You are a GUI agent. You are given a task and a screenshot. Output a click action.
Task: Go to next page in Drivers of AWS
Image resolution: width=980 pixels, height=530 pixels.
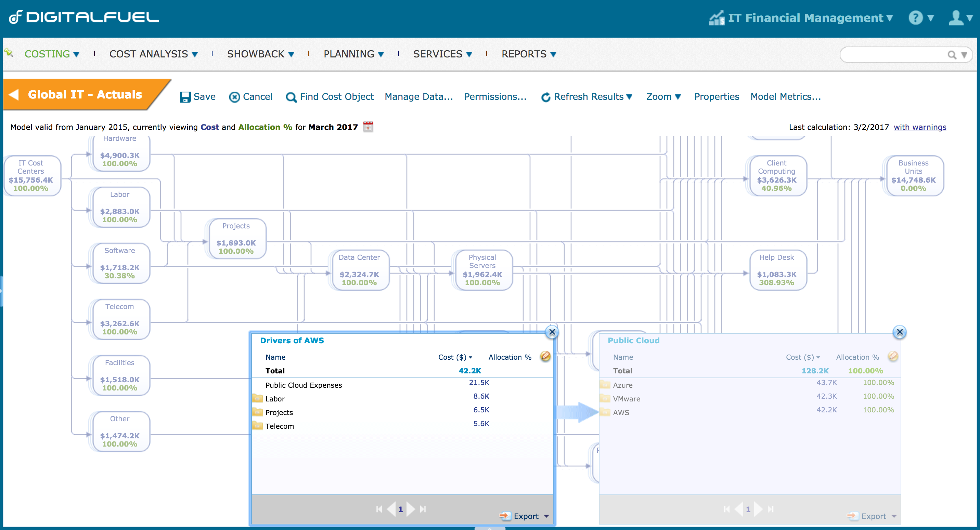[410, 509]
